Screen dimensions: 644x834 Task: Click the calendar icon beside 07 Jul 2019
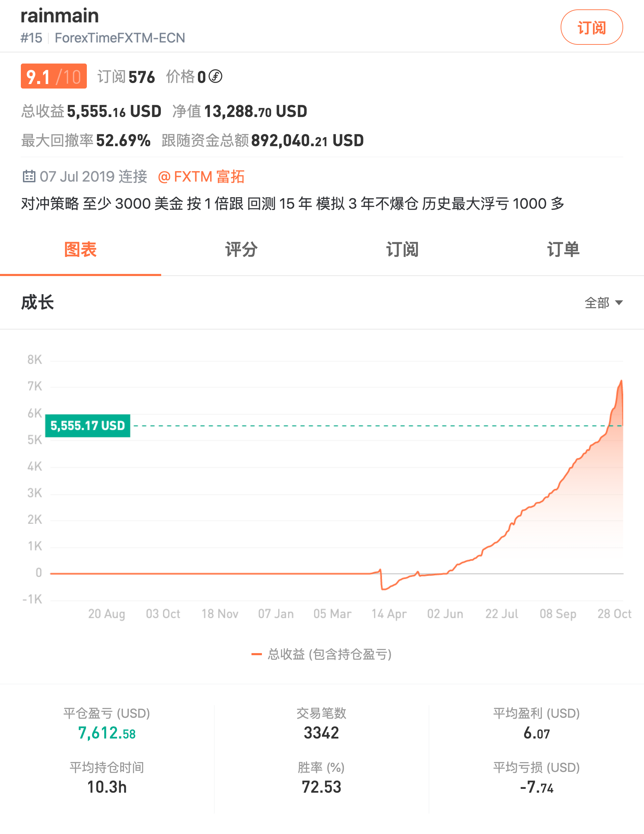tap(29, 176)
